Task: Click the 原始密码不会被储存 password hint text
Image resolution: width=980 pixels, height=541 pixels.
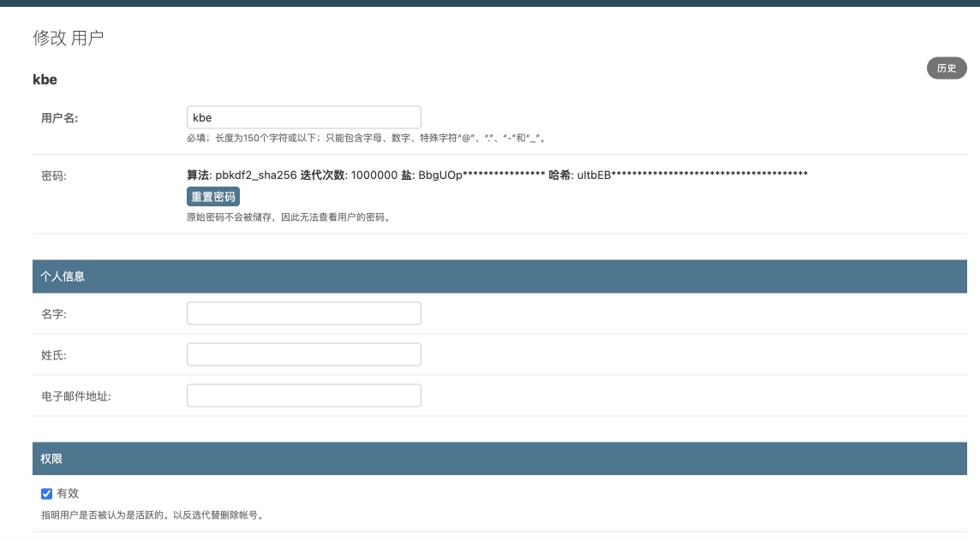Action: click(289, 217)
